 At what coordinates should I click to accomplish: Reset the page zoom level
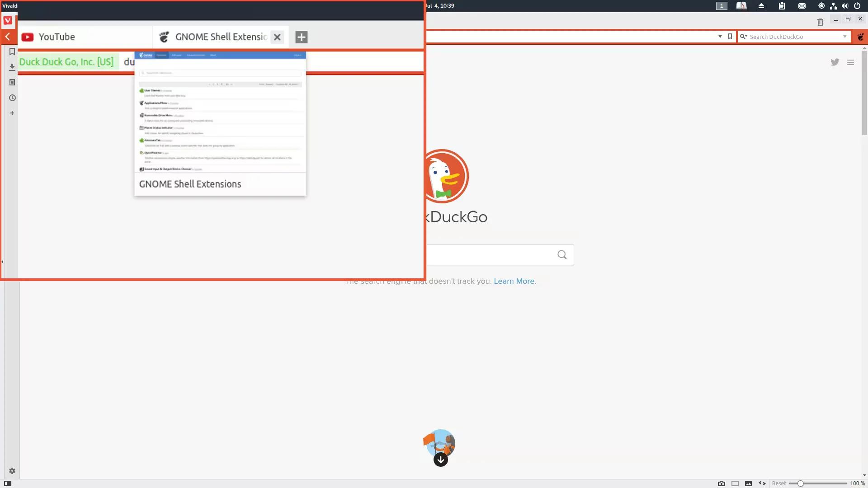pyautogui.click(x=778, y=483)
